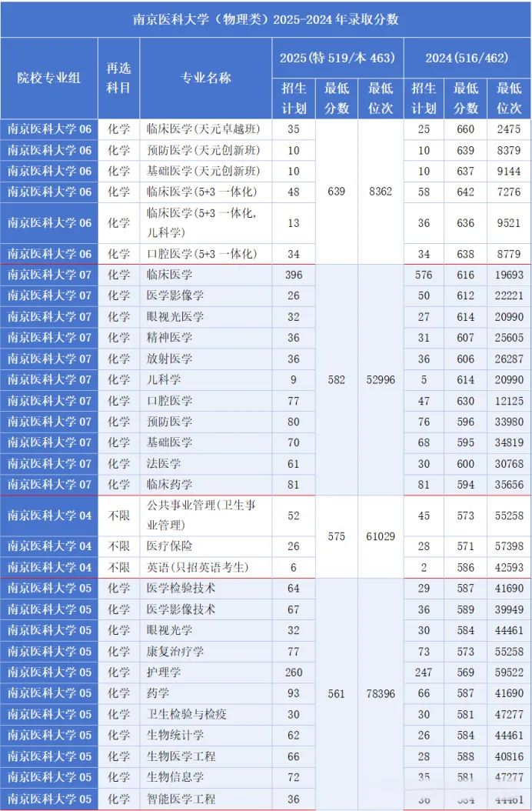Screen dimensions: 532x811
Task: Click the 专业名称 column header
Action: click(205, 78)
